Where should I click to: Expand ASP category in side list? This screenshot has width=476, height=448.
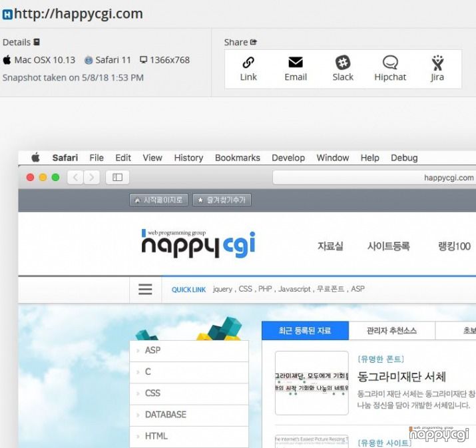189,351
